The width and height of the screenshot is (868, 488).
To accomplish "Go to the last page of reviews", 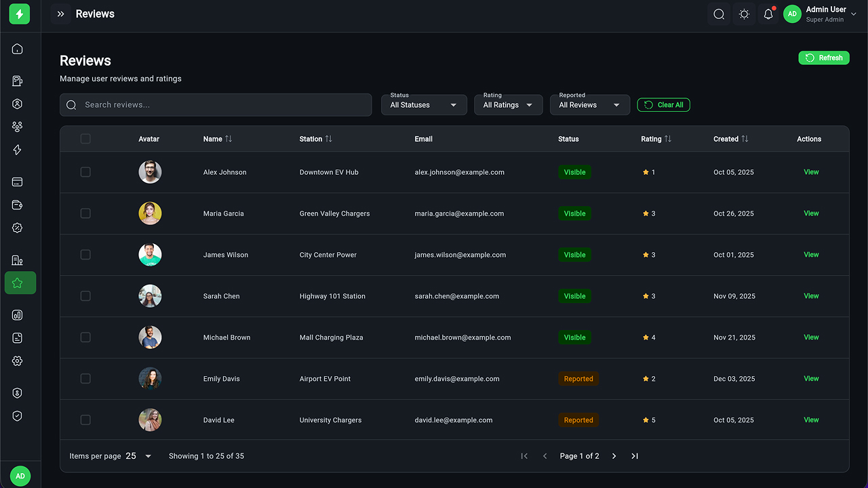I will [x=635, y=456].
